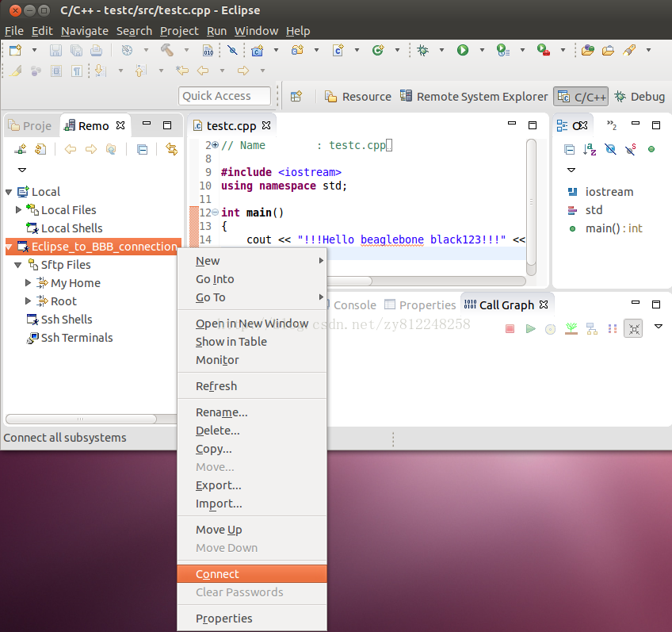Sort Outline entries alphabetically
Screen dimensions: 672x632
pos(590,149)
